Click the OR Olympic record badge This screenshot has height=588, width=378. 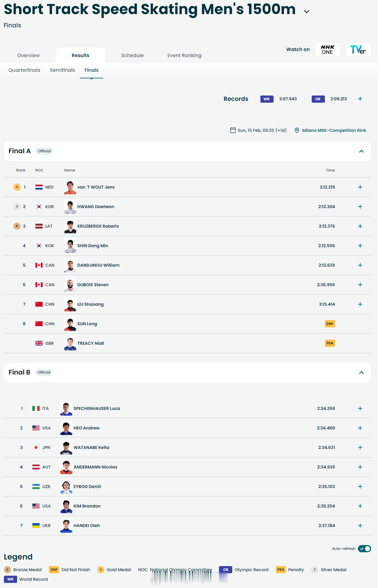[x=318, y=99]
